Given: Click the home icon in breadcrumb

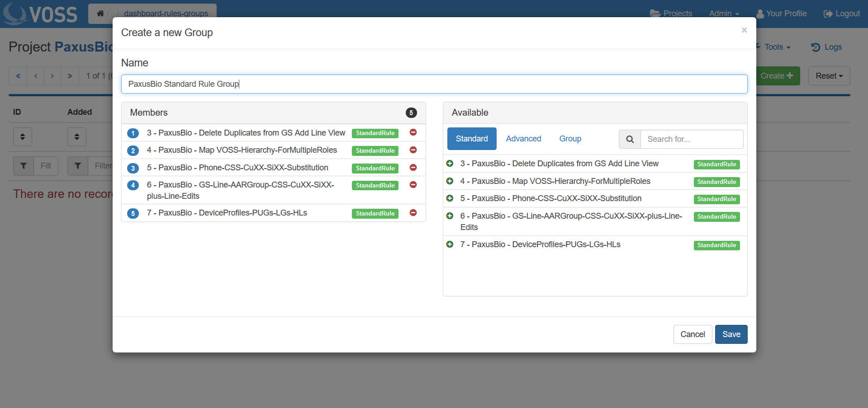Looking at the screenshot, I should tap(100, 14).
